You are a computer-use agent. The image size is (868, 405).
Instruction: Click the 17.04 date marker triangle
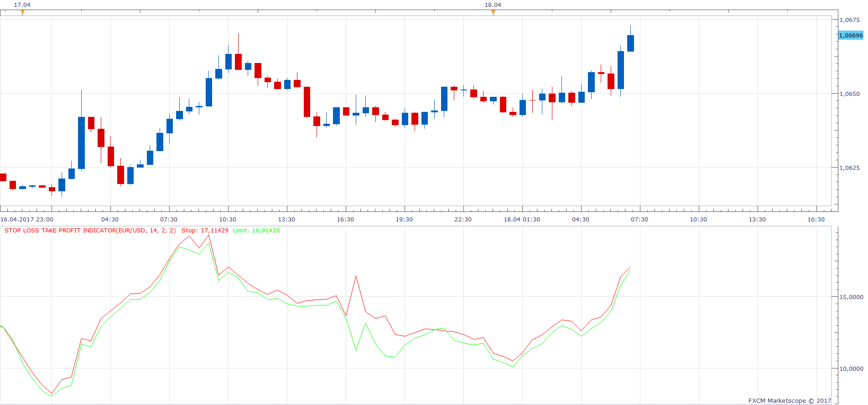[22, 12]
